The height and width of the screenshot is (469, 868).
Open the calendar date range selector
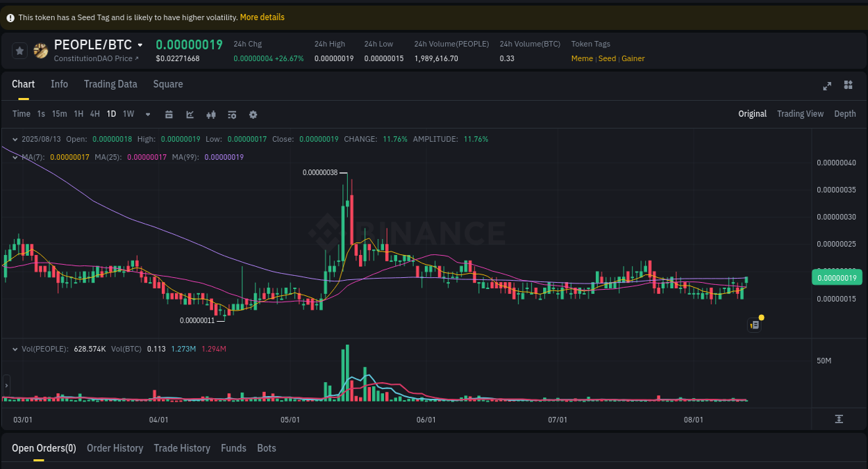tap(169, 114)
